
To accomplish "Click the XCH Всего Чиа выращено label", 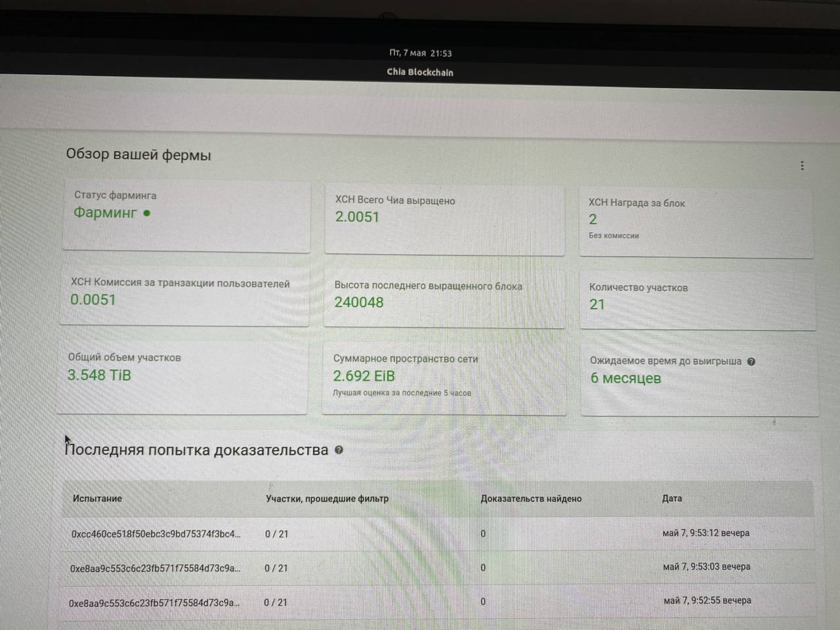I will pyautogui.click(x=395, y=200).
